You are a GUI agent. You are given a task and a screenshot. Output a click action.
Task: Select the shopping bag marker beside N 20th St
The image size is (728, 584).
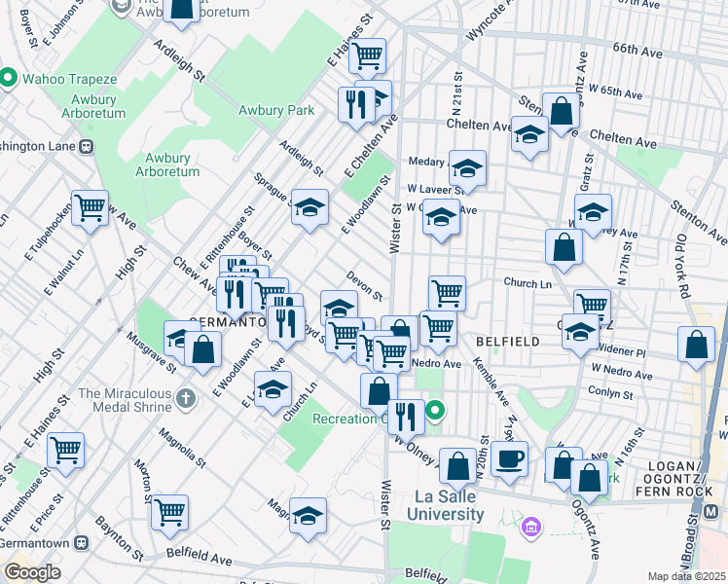point(457,467)
